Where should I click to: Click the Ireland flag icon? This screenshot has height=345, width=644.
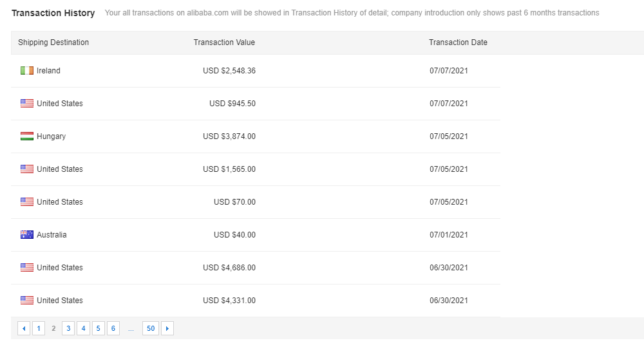pos(26,71)
